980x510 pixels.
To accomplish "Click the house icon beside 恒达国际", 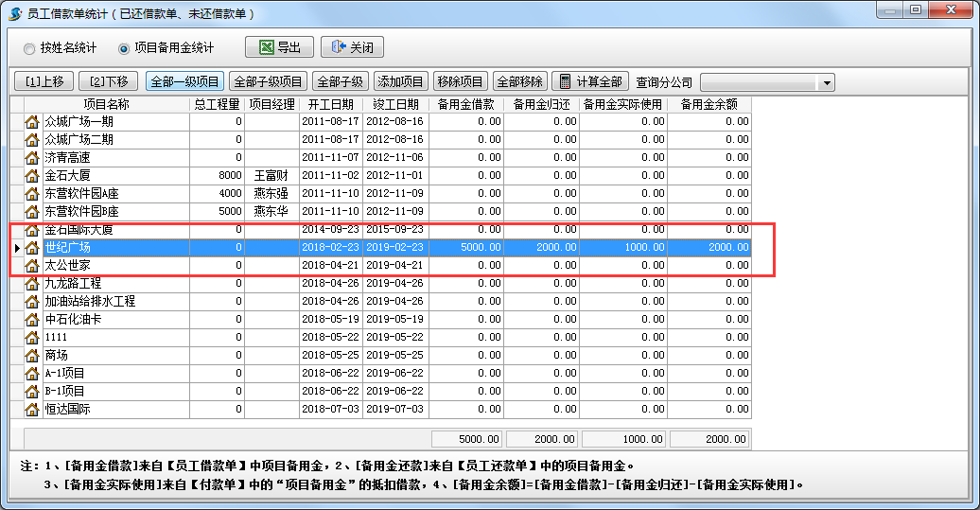I will (x=31, y=410).
